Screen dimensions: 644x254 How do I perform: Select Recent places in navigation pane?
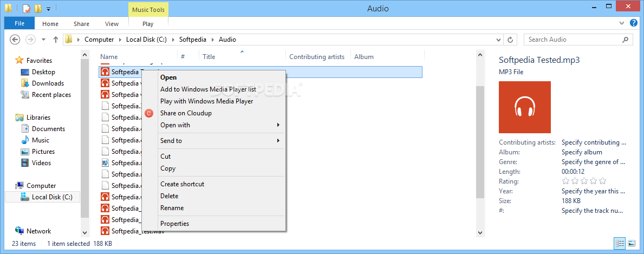point(51,95)
